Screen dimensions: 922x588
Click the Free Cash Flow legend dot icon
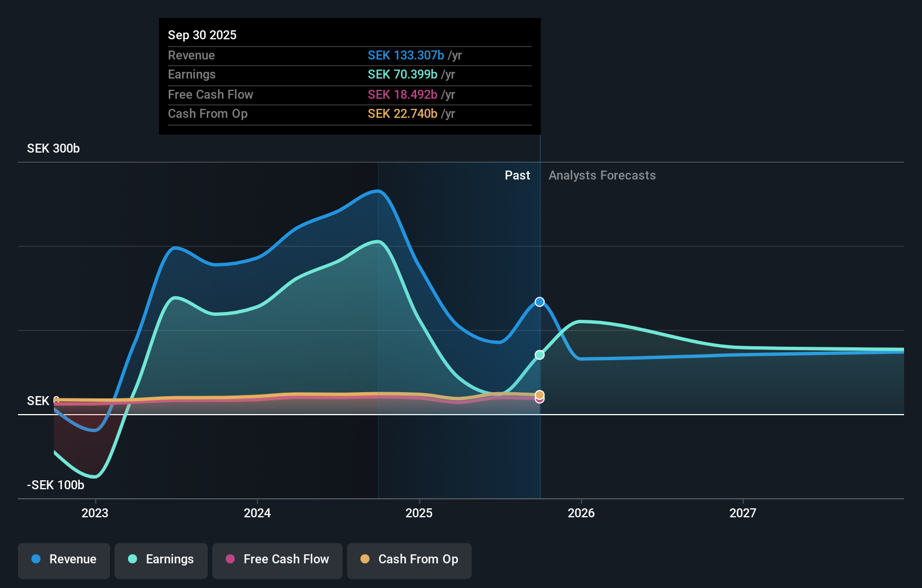[x=230, y=559]
